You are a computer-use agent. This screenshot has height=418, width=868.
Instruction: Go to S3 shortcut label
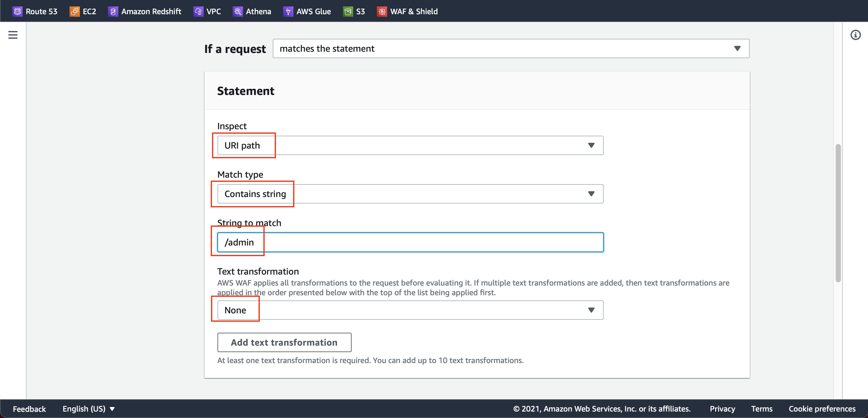[361, 11]
